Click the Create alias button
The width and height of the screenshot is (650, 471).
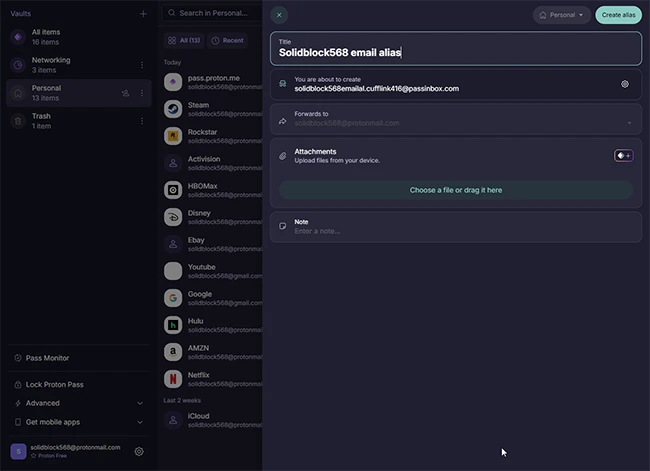pyautogui.click(x=618, y=15)
